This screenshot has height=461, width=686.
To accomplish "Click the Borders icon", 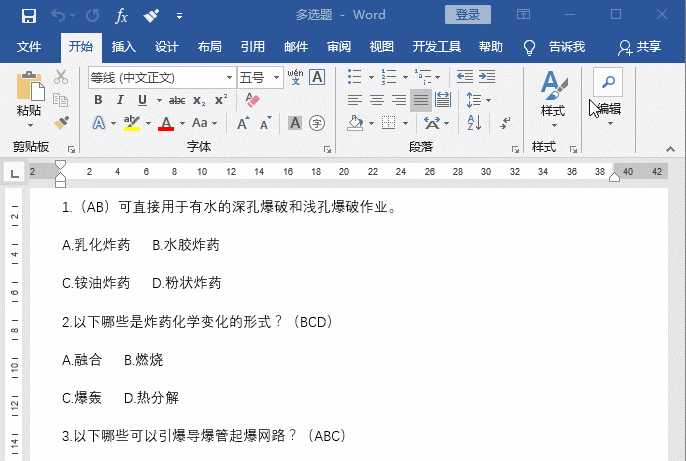I will 388,123.
